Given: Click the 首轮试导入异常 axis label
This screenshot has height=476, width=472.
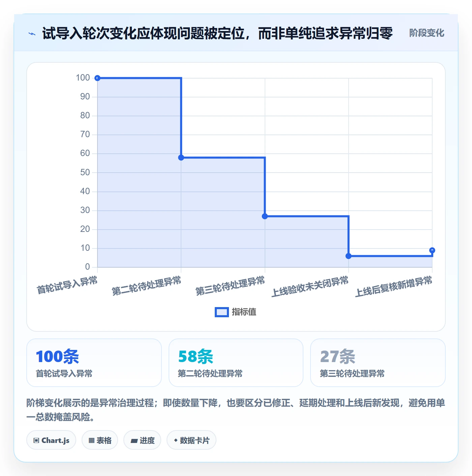Looking at the screenshot, I should [67, 285].
